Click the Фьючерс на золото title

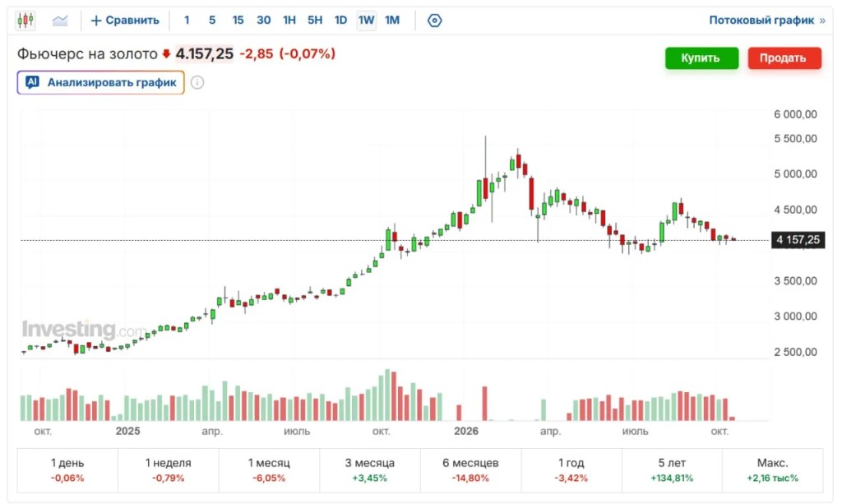(87, 53)
